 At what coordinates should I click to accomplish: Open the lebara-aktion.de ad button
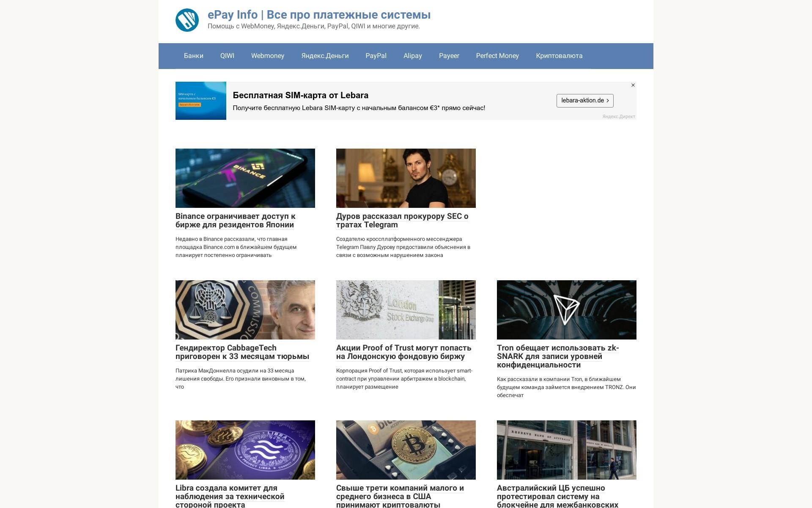(585, 101)
